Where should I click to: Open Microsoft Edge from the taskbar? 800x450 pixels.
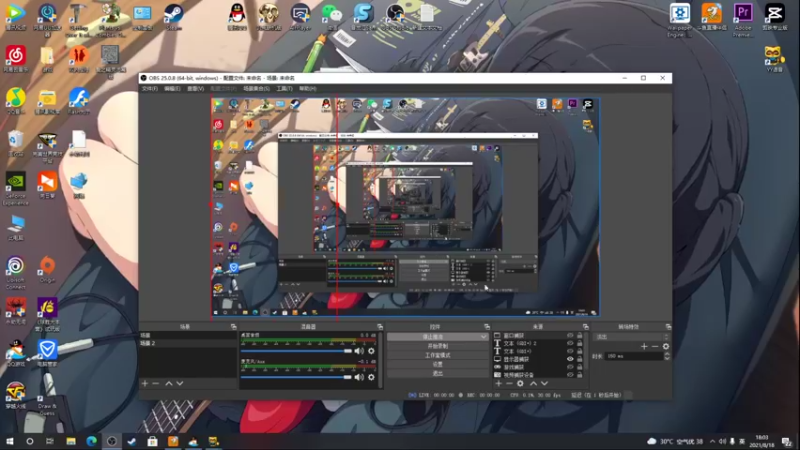(91, 441)
